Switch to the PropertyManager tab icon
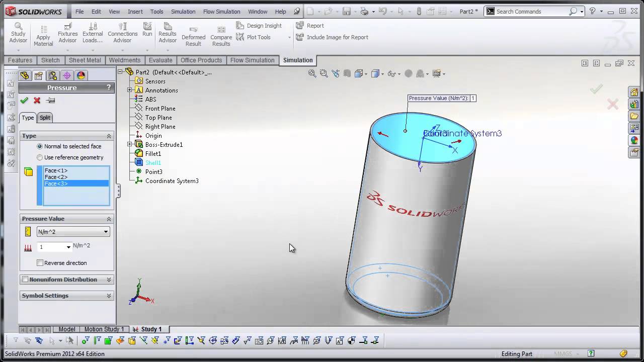This screenshot has width=644, height=362. 38,75
